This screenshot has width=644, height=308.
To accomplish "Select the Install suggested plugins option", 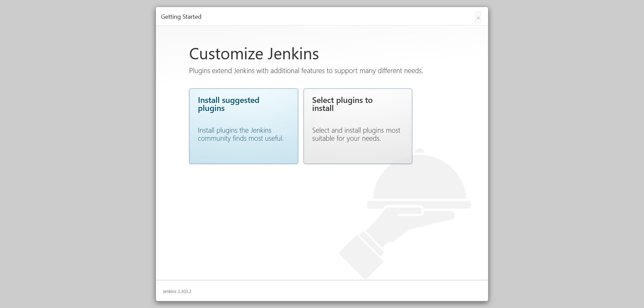I will 244,126.
